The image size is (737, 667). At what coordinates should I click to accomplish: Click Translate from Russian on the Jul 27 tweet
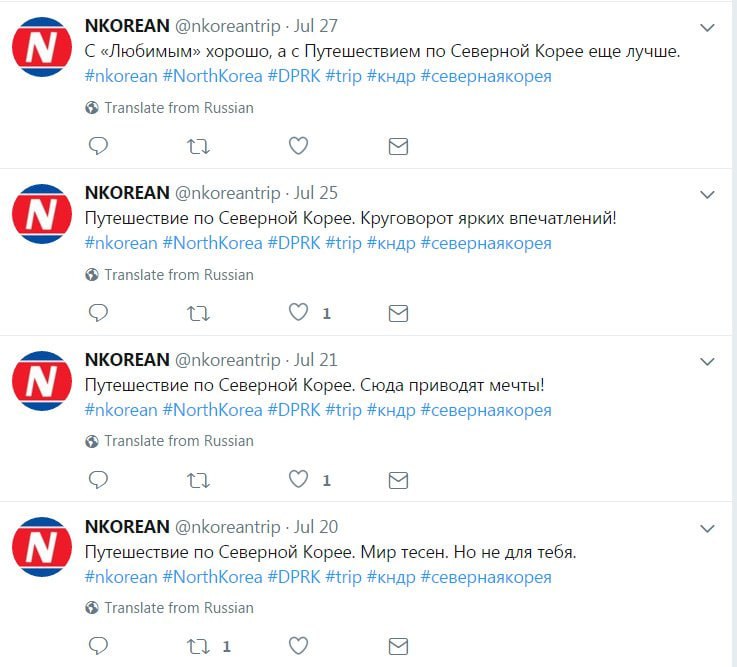[x=179, y=108]
